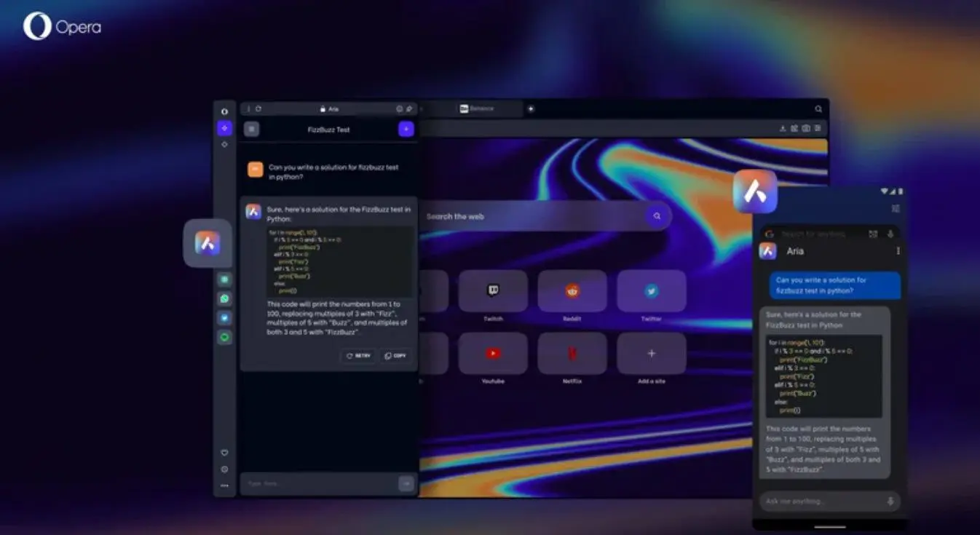Click the emoji icon in Aria panel header
980x535 pixels.
(x=399, y=108)
